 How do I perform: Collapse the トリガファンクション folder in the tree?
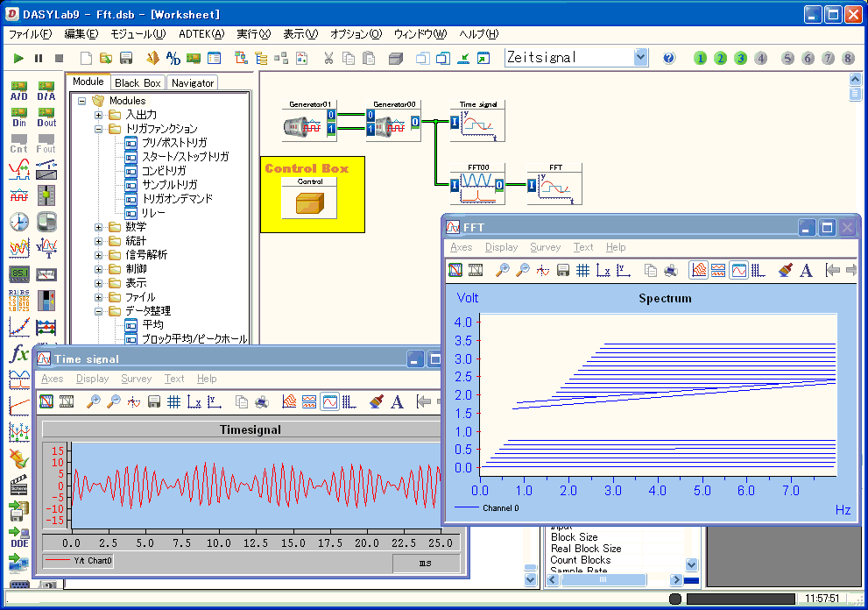click(98, 129)
